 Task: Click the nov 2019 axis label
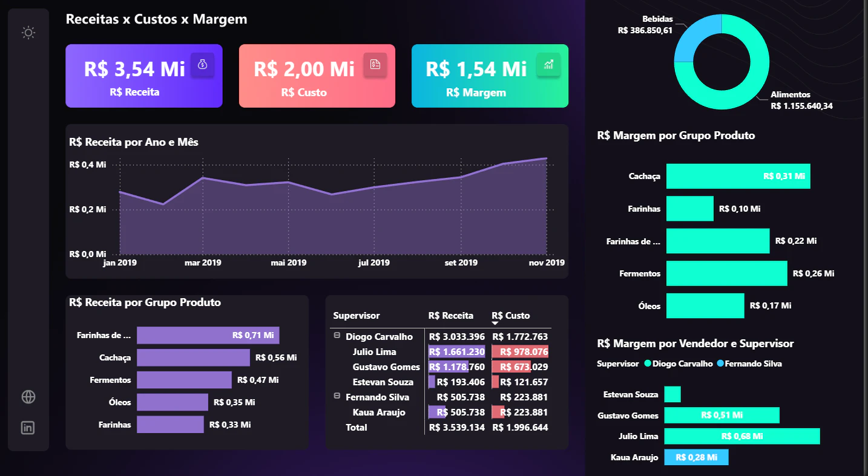(547, 263)
